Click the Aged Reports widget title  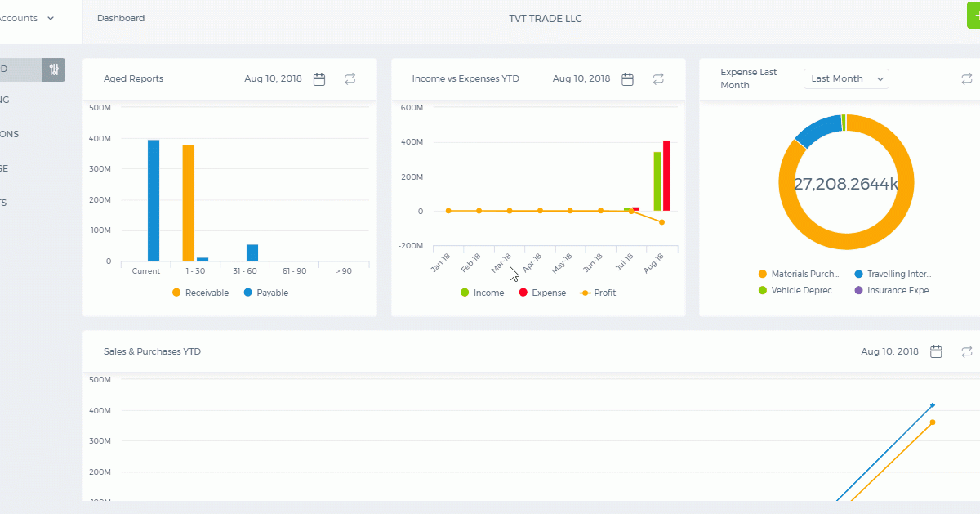coord(133,79)
